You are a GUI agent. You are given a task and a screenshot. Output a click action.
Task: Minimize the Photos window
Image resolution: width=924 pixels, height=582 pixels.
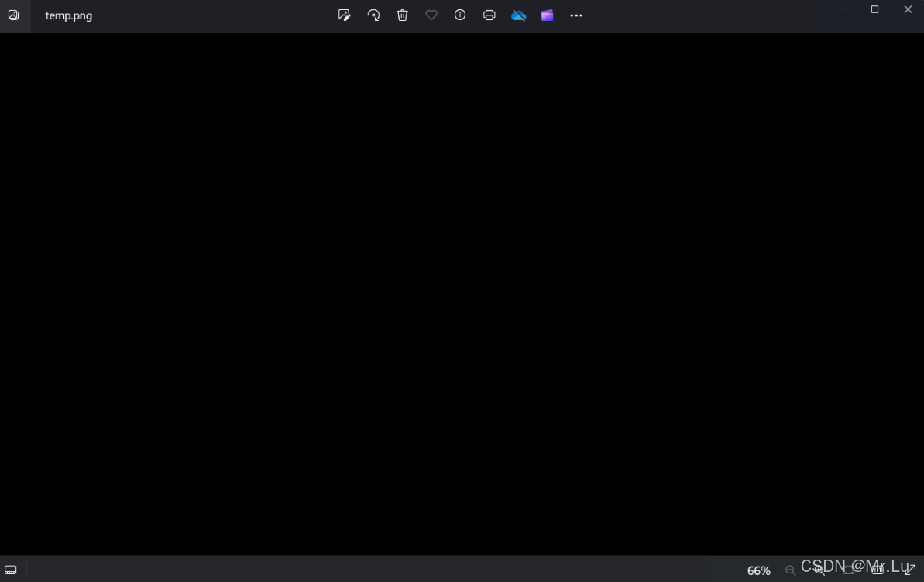pyautogui.click(x=840, y=9)
